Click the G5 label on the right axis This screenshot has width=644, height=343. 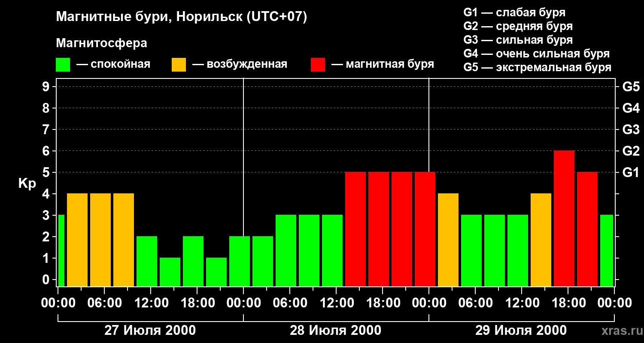(x=631, y=87)
